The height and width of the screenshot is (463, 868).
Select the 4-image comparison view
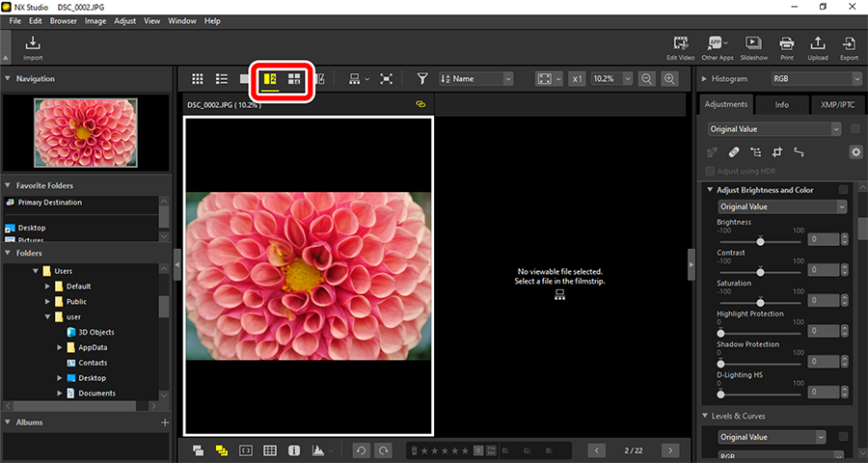(x=294, y=79)
